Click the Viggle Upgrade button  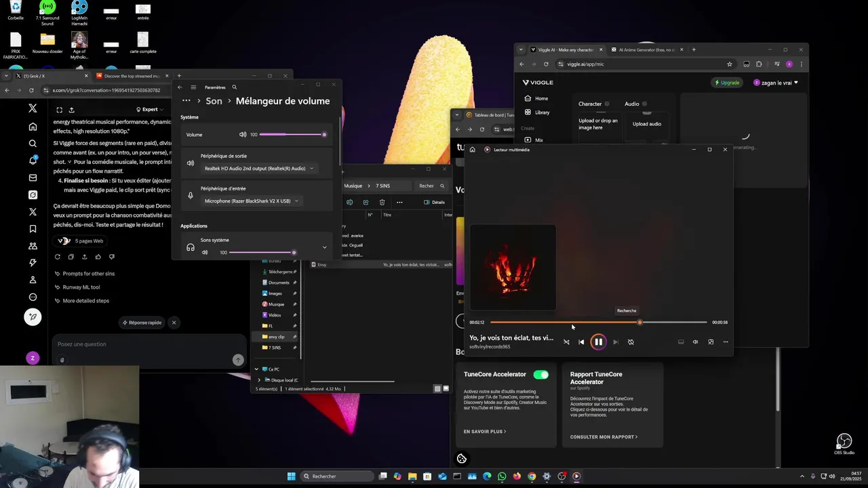coord(726,83)
